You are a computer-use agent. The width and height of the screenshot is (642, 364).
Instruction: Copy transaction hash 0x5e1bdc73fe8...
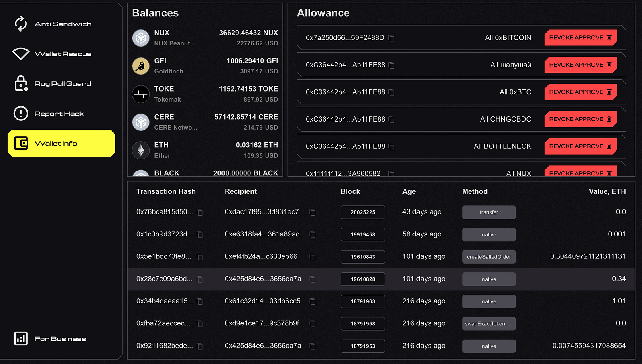coord(200,257)
